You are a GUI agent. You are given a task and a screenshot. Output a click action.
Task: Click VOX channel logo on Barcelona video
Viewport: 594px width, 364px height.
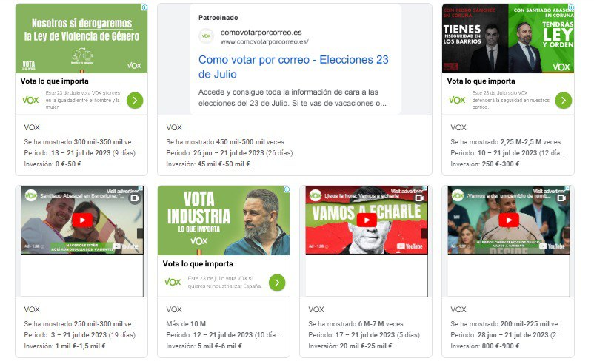click(30, 195)
